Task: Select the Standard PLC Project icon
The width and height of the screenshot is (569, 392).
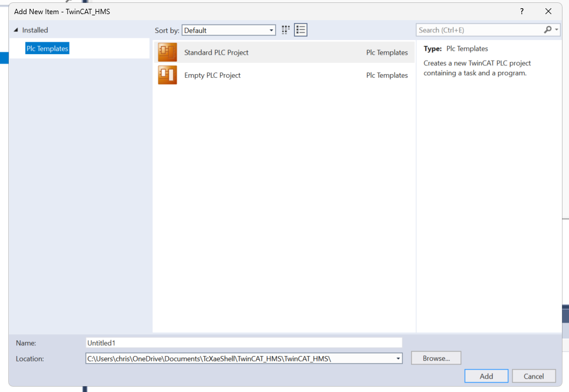Action: click(x=167, y=52)
